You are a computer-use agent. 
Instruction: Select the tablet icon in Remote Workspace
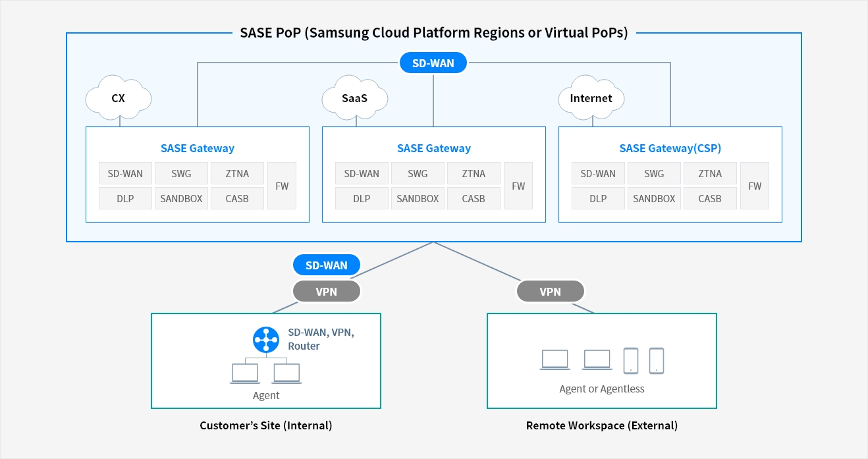click(x=631, y=360)
